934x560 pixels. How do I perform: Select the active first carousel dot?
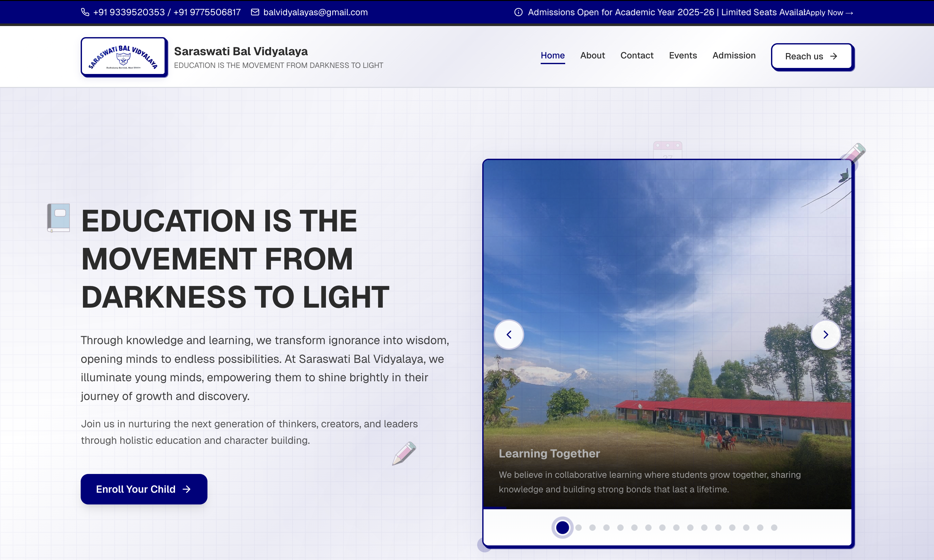(x=562, y=527)
